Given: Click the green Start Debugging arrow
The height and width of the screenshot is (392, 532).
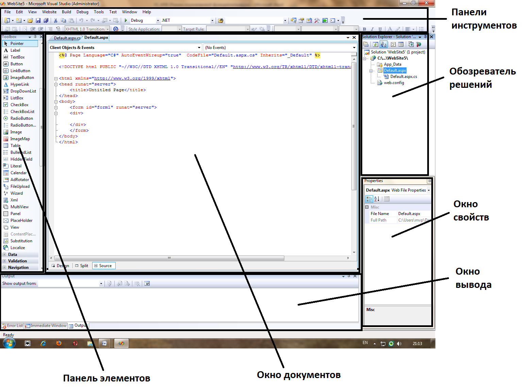Looking at the screenshot, I should pos(126,20).
